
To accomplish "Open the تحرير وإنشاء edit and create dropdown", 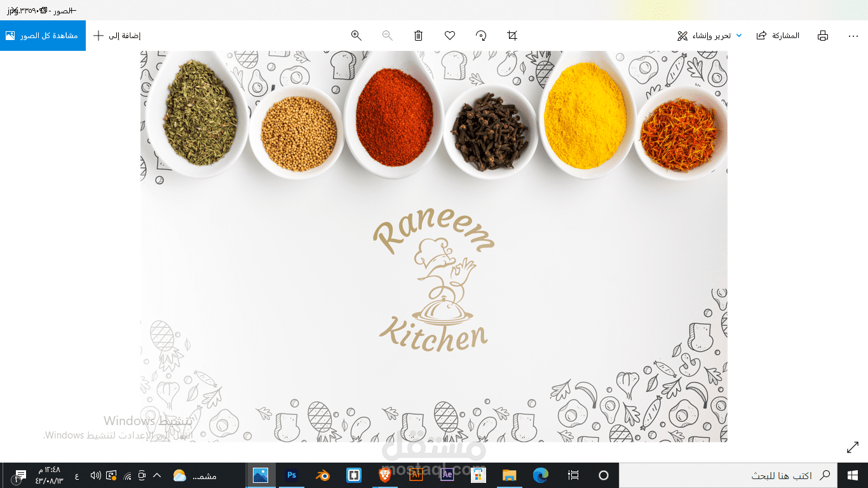I will point(710,36).
